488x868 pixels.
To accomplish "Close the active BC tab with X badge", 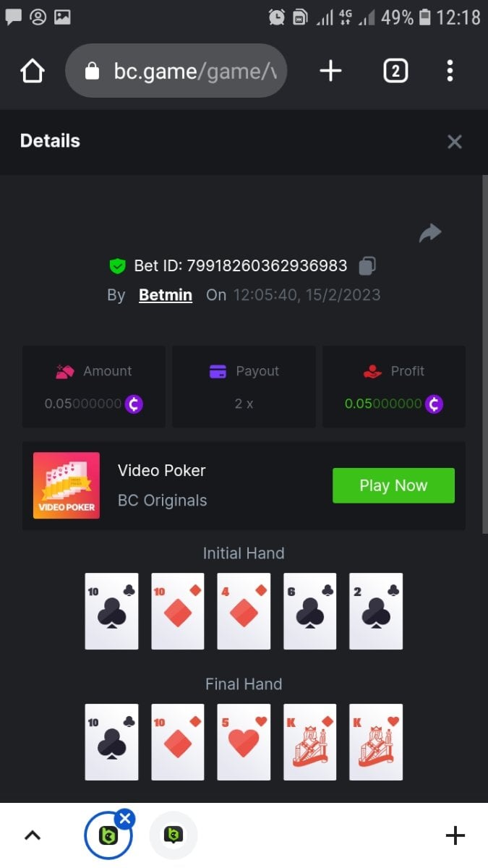I will point(125,818).
